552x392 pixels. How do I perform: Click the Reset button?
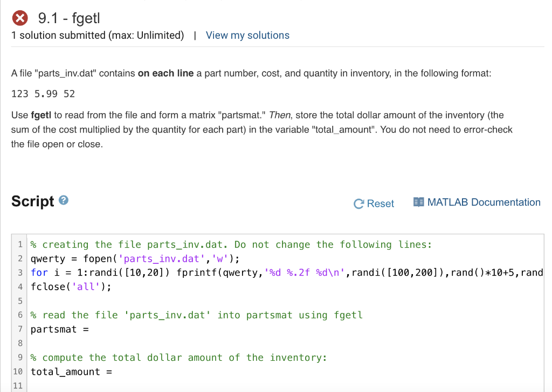[380, 204]
